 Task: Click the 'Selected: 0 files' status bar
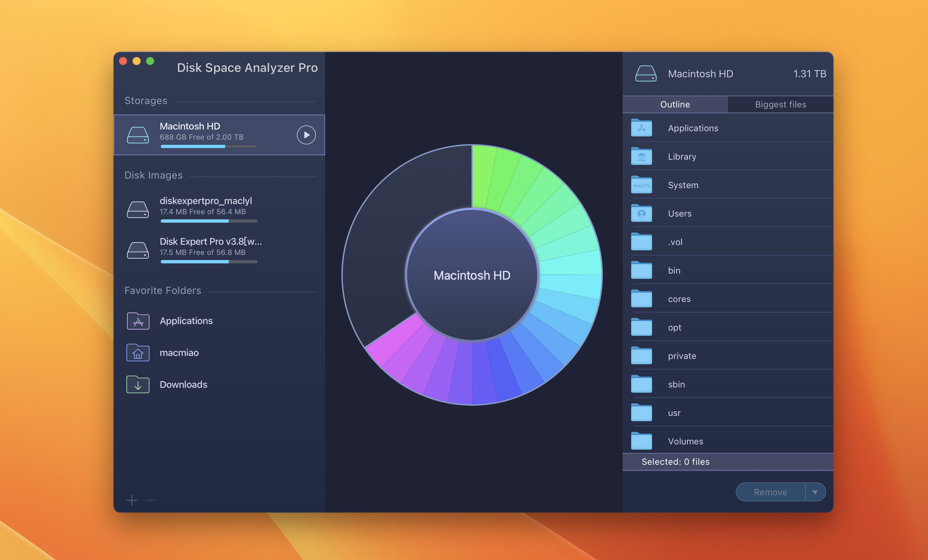[x=728, y=462]
